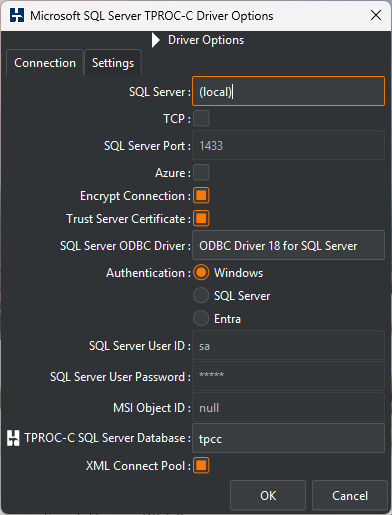Click the SQL Server Port field
Viewport: 392px width, 515px height.
point(288,145)
